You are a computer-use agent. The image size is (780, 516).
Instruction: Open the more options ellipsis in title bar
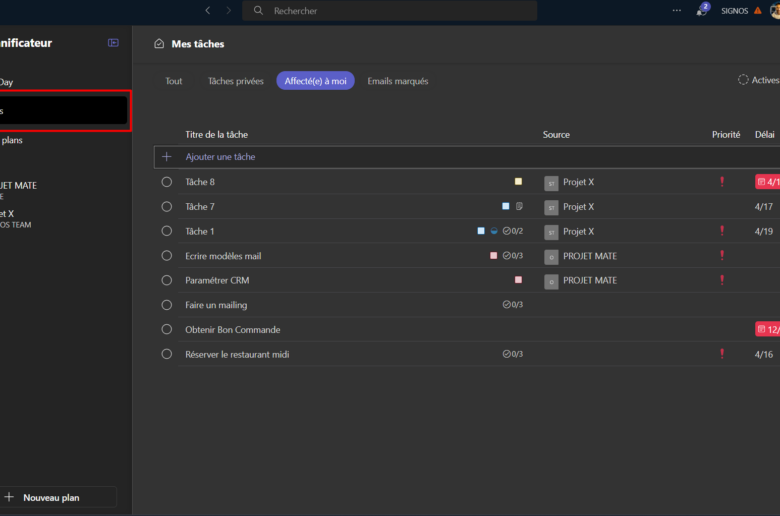pos(677,11)
